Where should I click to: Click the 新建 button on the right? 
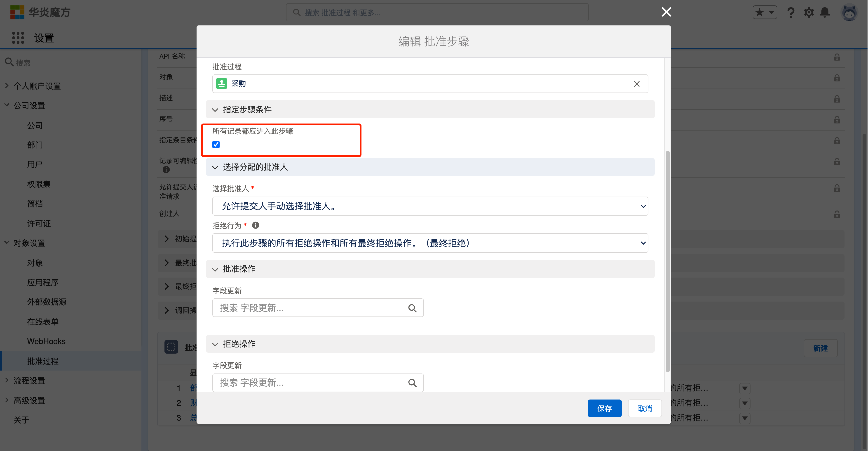tap(821, 348)
